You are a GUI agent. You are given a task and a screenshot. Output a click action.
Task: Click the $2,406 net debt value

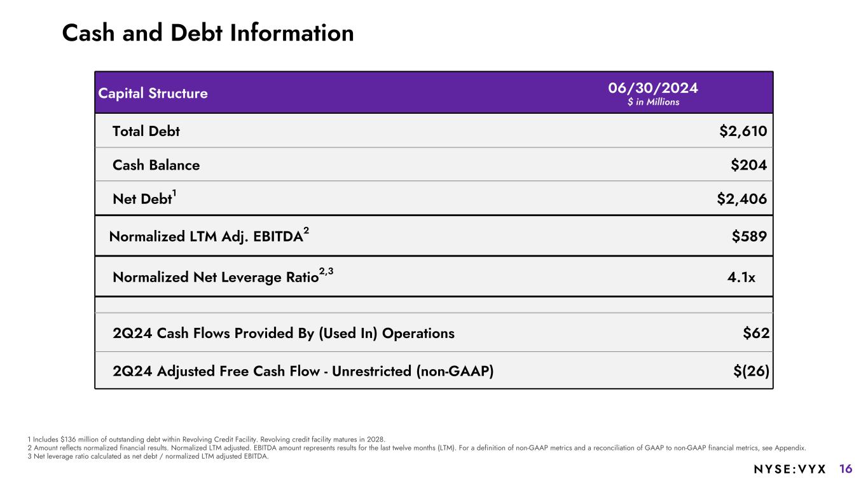click(x=741, y=200)
